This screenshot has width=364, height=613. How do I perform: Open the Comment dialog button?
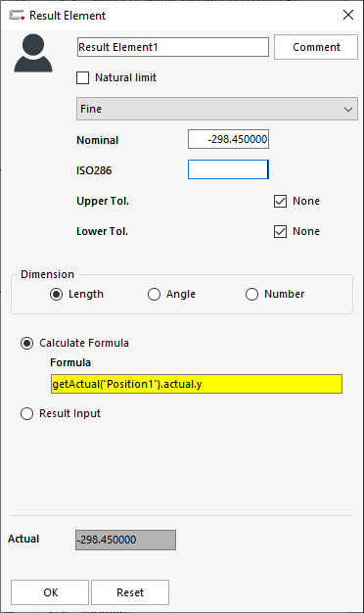pyautogui.click(x=316, y=47)
